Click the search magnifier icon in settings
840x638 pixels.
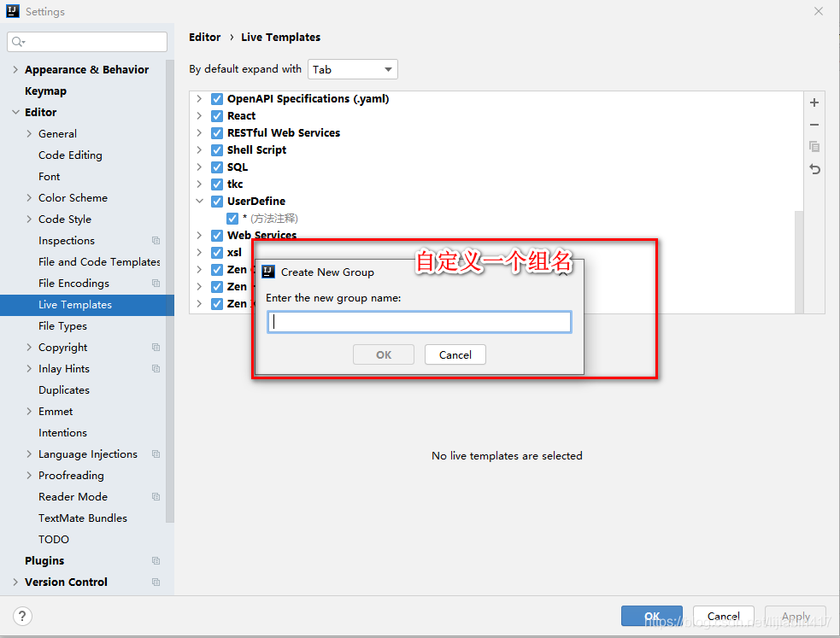point(18,42)
